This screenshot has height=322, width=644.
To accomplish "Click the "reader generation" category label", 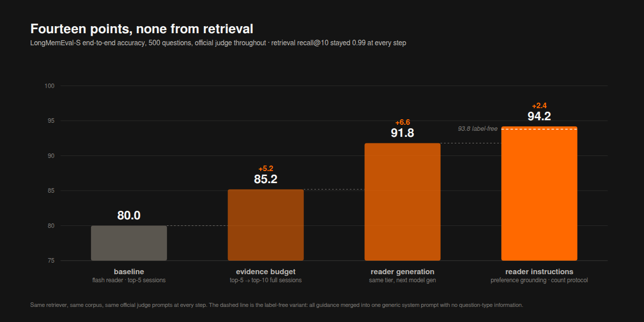I will click(403, 272).
